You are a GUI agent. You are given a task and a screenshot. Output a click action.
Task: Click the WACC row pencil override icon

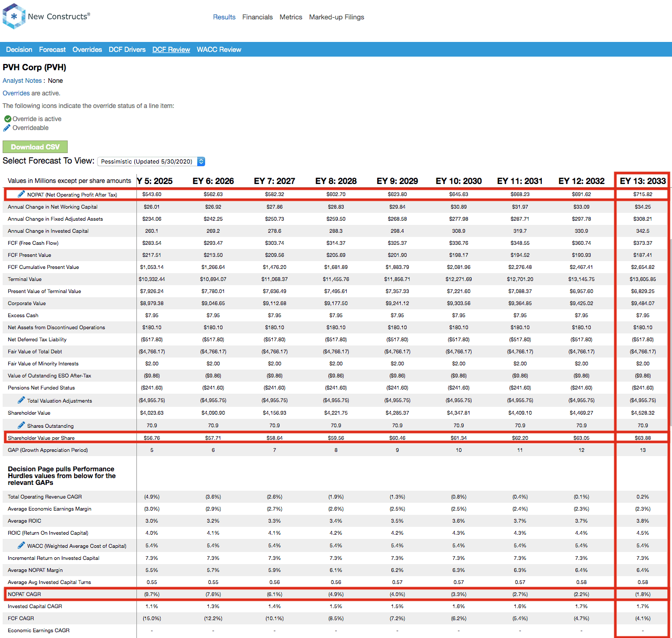pyautogui.click(x=22, y=545)
